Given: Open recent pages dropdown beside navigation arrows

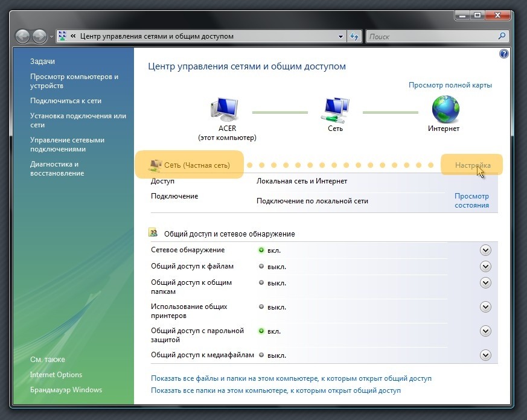Looking at the screenshot, I should (51, 36).
